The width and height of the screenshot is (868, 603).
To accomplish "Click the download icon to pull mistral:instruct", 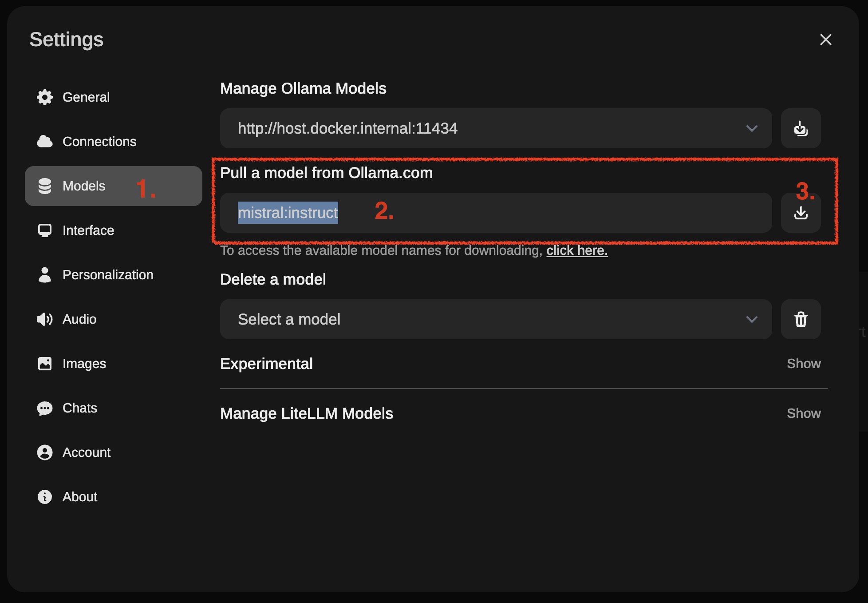I will pyautogui.click(x=801, y=213).
